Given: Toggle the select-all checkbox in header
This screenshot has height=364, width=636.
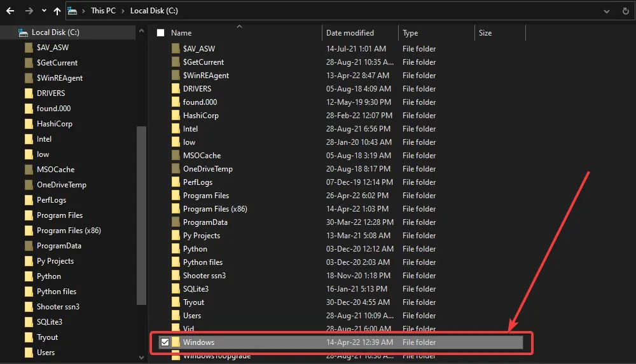Looking at the screenshot, I should (x=160, y=33).
